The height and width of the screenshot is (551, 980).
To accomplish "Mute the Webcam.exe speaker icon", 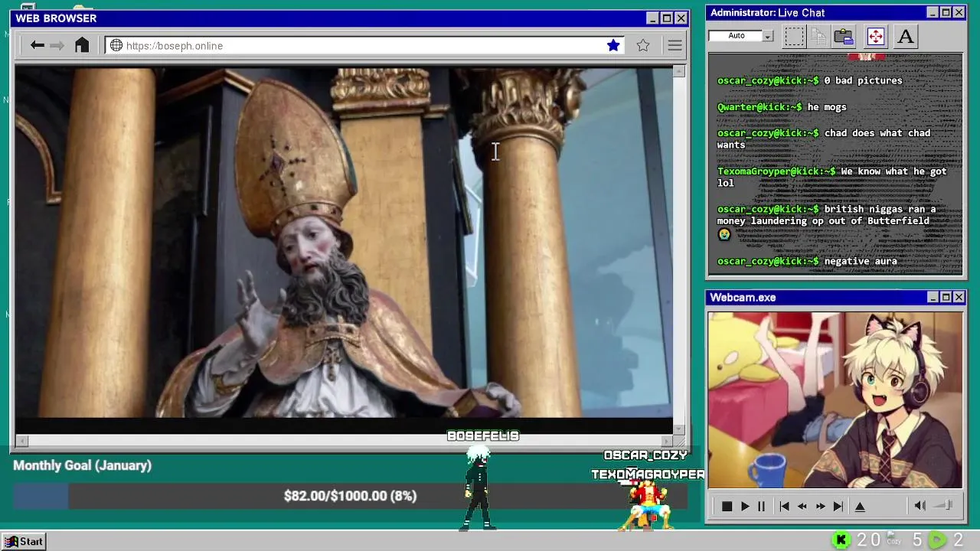I will coord(920,506).
